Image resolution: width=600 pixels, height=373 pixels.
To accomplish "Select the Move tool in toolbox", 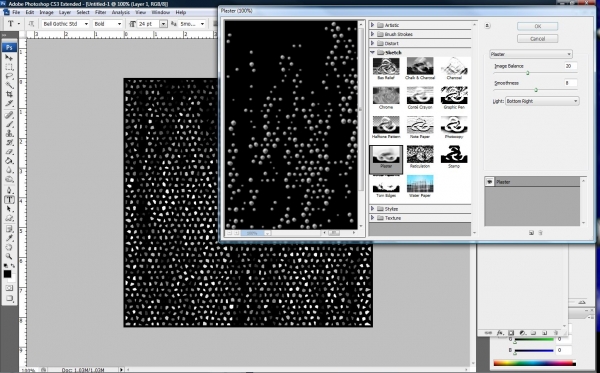I will pyautogui.click(x=9, y=58).
